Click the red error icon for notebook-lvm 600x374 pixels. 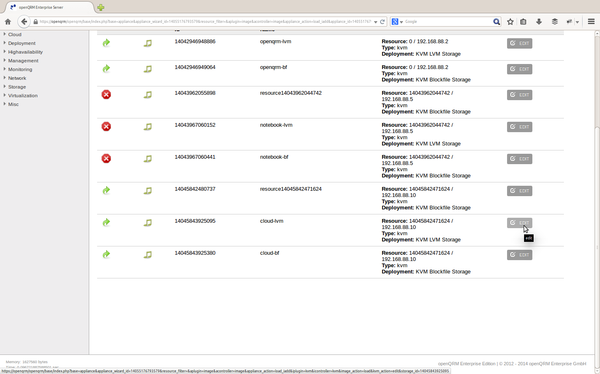pos(106,126)
